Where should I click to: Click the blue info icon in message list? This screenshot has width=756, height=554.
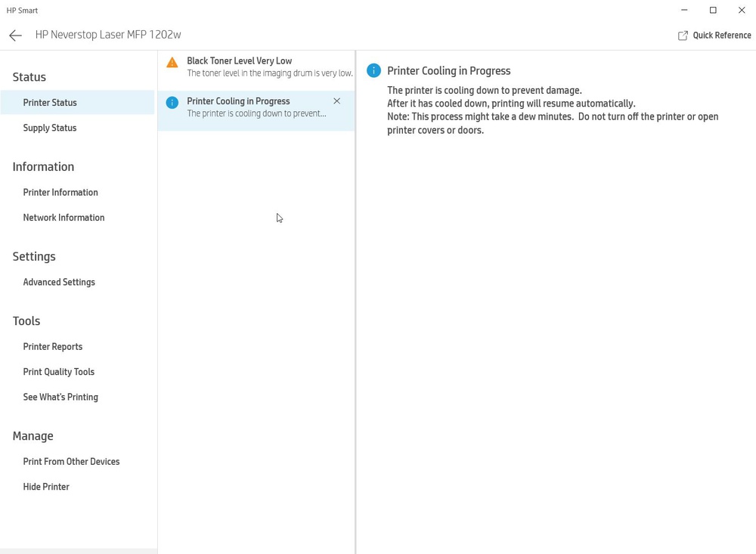[172, 103]
